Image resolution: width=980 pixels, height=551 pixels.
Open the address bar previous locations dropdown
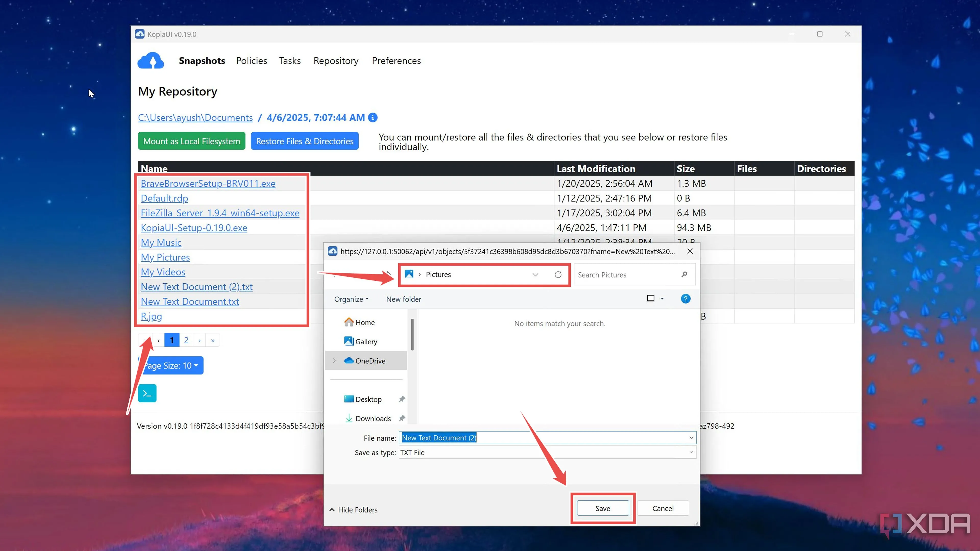(535, 274)
